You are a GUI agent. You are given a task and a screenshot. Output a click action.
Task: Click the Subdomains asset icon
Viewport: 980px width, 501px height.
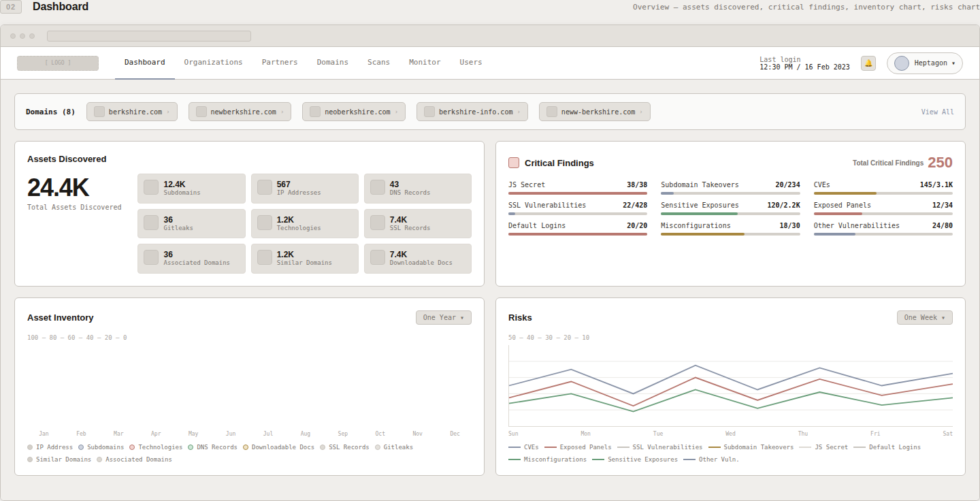(150, 189)
